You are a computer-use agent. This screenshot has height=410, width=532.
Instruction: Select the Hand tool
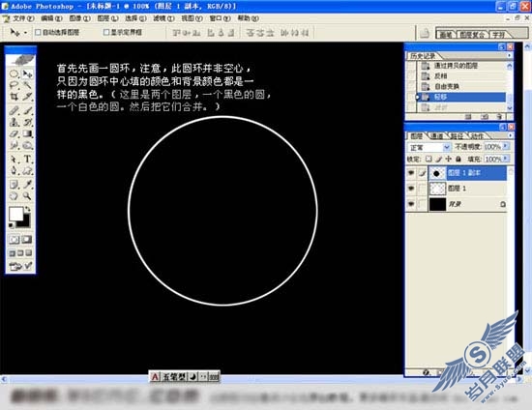point(14,196)
